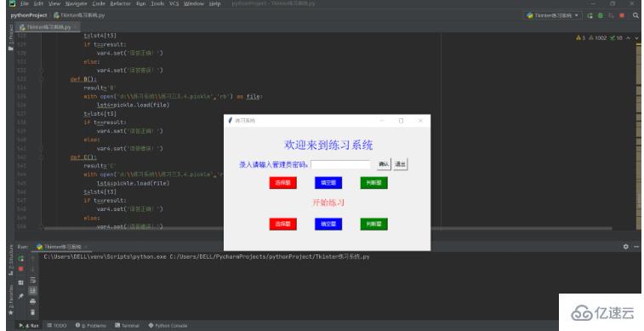The width and height of the screenshot is (644, 331).
Task: Open the VCS menu
Action: coord(174,3)
